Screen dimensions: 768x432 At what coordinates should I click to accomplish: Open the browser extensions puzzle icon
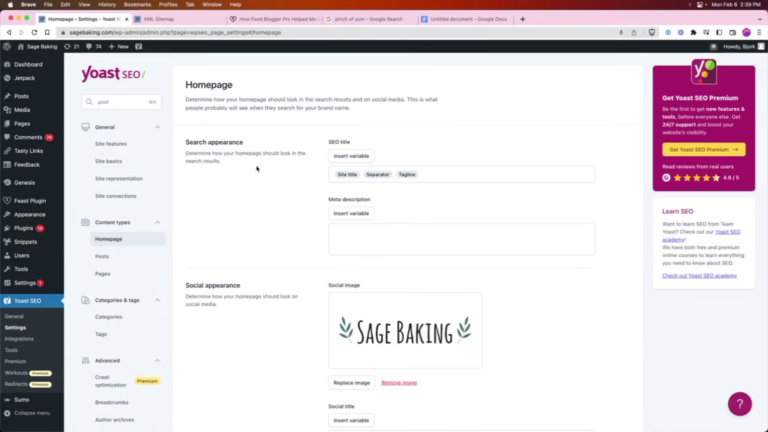[x=693, y=32]
